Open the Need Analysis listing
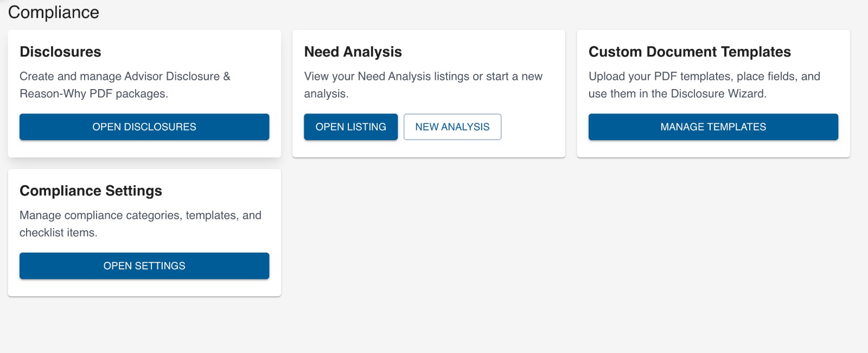The width and height of the screenshot is (868, 353). point(350,127)
